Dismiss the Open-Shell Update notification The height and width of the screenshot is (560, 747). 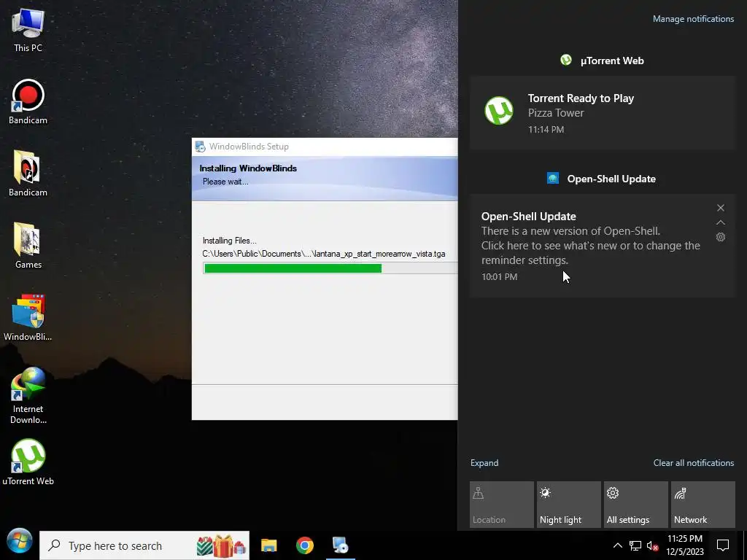click(721, 208)
